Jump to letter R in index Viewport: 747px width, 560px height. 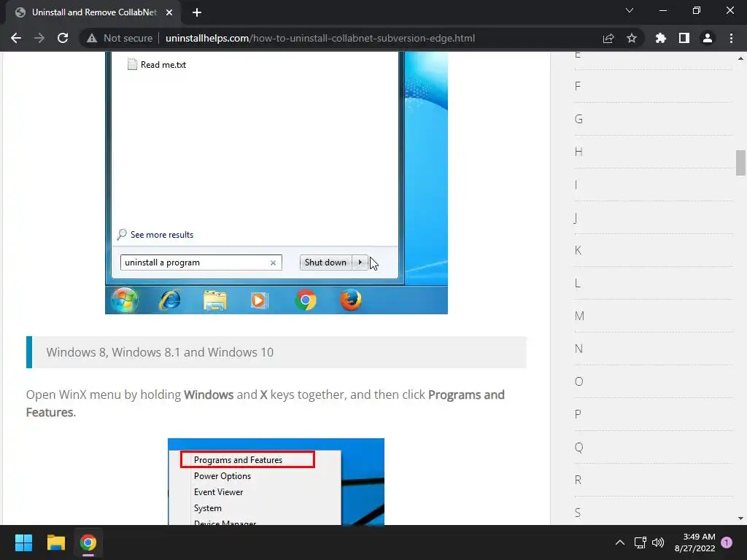point(578,481)
